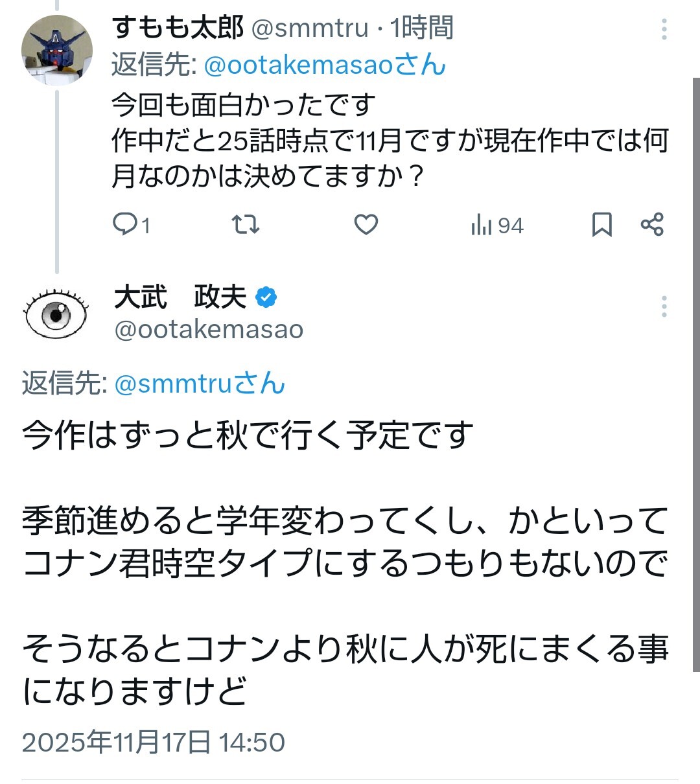This screenshot has height=784, width=700.
Task: Click the reply icon on すもも太郎's tweet
Action: [124, 225]
